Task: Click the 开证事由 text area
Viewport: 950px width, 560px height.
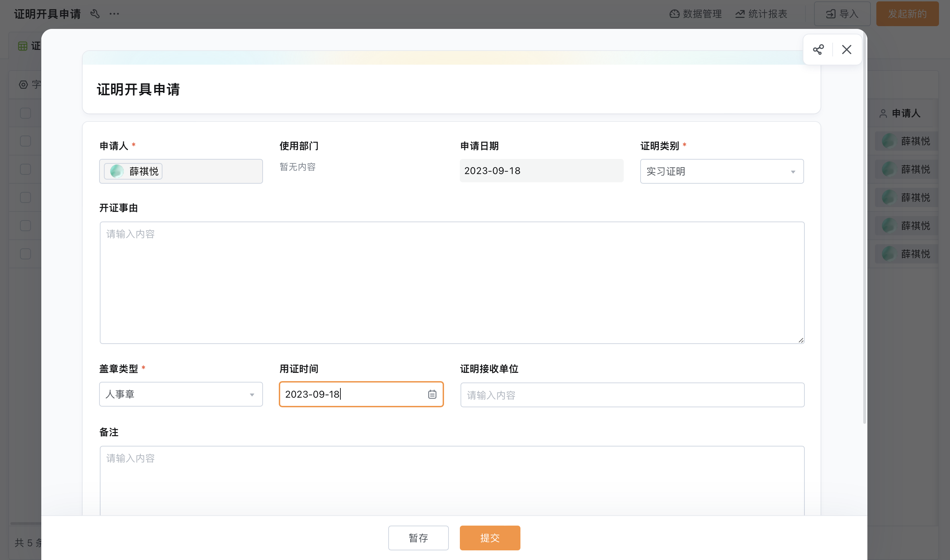Action: pyautogui.click(x=452, y=283)
